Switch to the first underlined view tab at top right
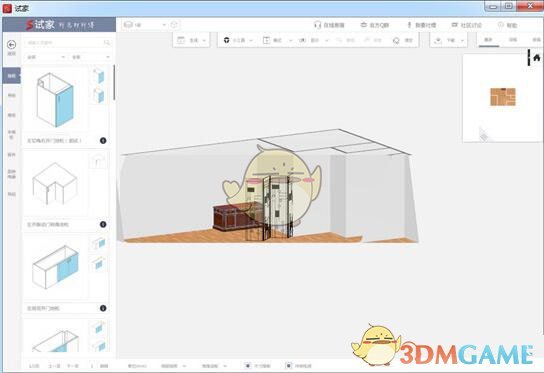Screen dimensions: 544x373 pos(488,40)
